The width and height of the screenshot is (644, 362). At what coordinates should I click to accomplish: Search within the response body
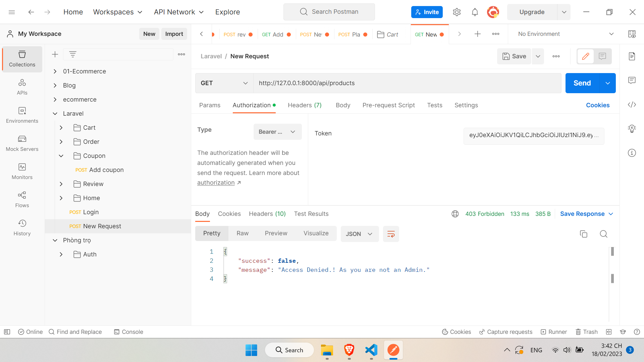[x=604, y=234]
